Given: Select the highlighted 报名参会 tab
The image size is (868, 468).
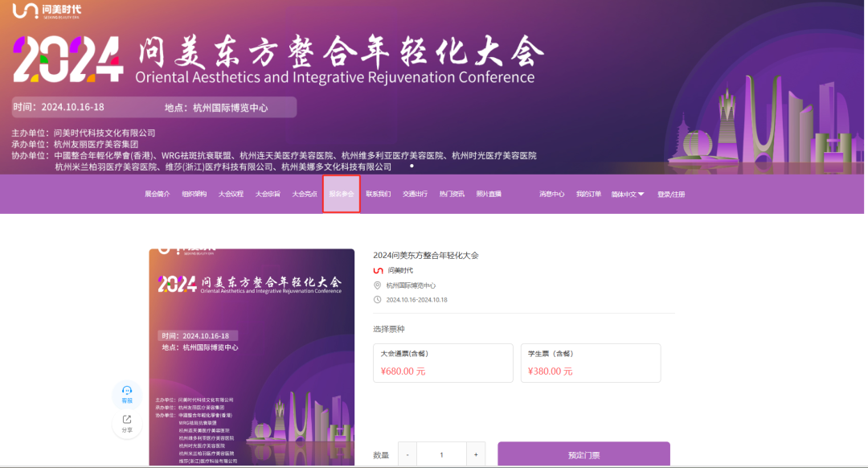Looking at the screenshot, I should coord(342,194).
